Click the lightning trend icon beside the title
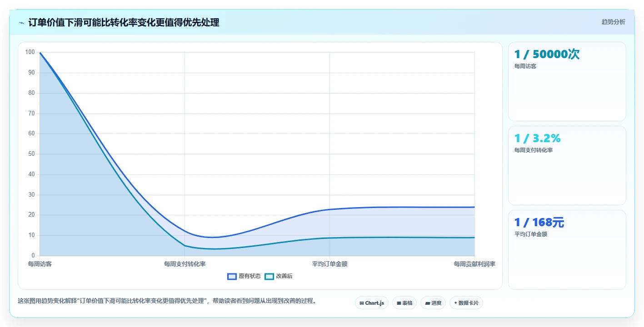The image size is (644, 327). pos(22,23)
